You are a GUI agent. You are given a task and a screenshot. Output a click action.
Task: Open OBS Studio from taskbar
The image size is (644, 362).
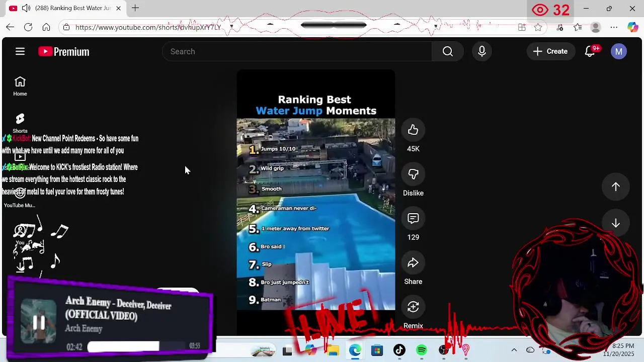click(444, 350)
